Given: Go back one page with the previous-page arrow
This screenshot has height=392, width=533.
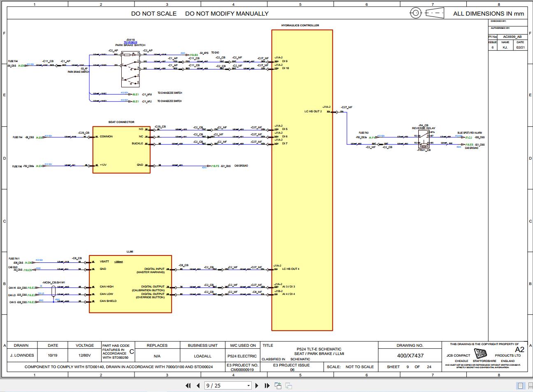Looking at the screenshot, I should [198, 385].
